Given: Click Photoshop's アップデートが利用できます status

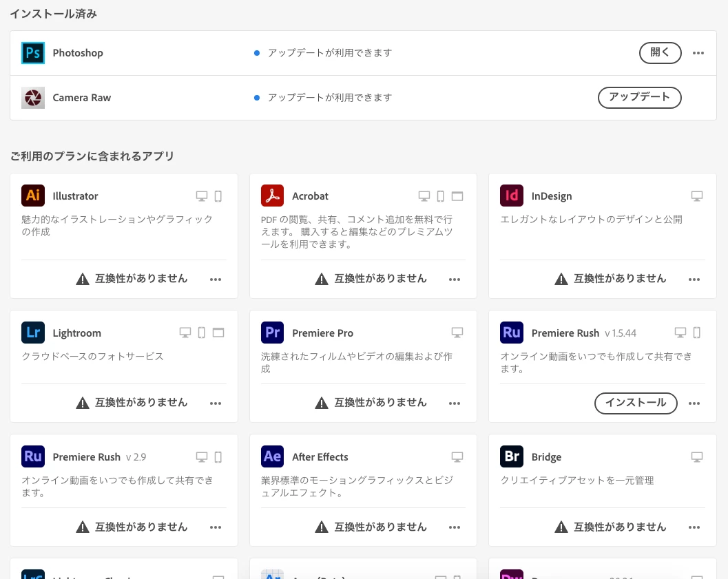Looking at the screenshot, I should click(330, 53).
